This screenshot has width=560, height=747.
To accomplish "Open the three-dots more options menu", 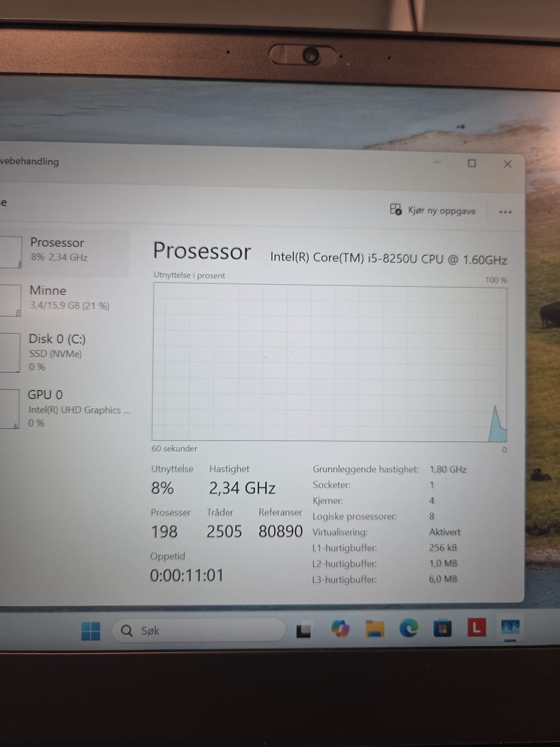I will point(505,212).
